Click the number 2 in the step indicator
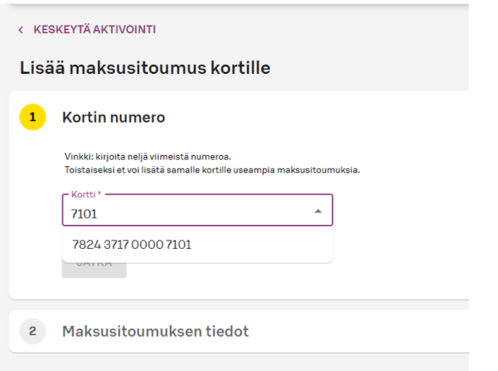498x371 pixels. click(x=33, y=331)
